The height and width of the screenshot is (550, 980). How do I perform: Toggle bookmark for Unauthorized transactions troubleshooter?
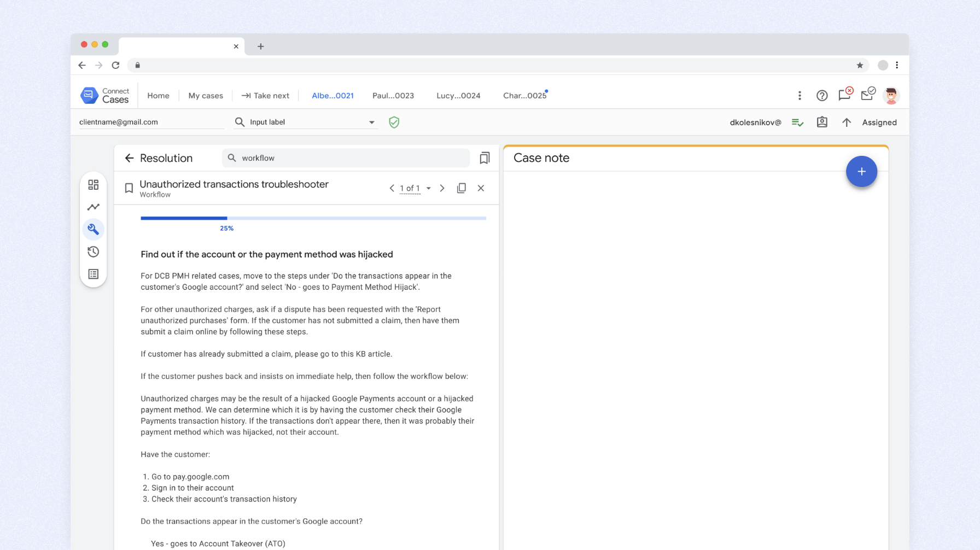click(x=129, y=188)
